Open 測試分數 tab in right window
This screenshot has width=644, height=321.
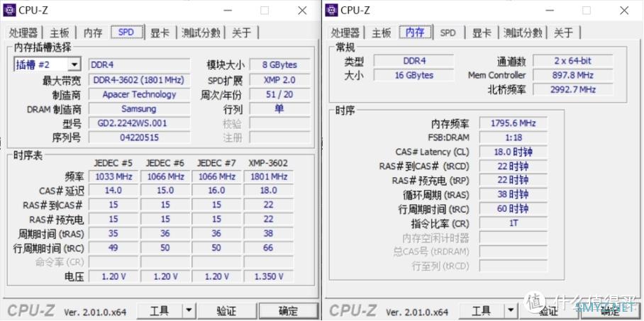(523, 33)
